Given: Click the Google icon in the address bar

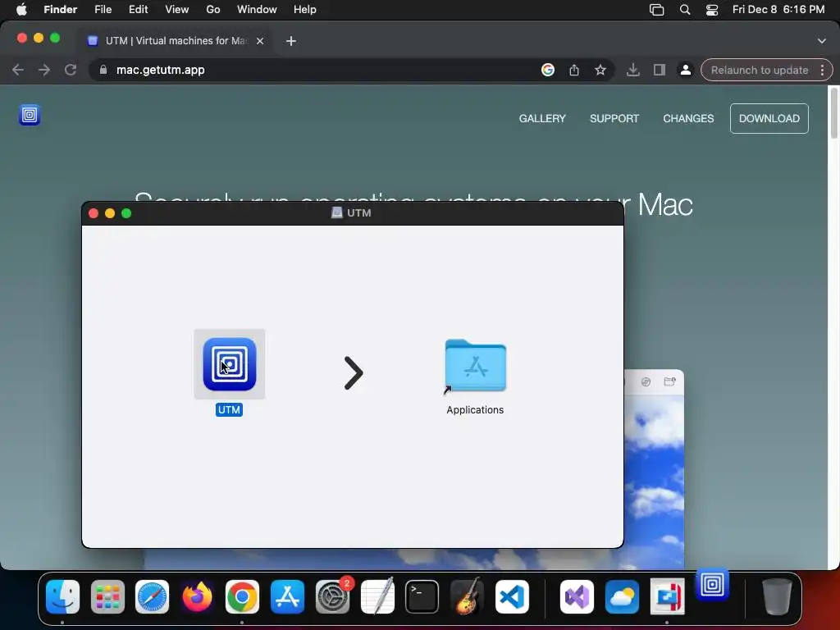Looking at the screenshot, I should 547,71.
